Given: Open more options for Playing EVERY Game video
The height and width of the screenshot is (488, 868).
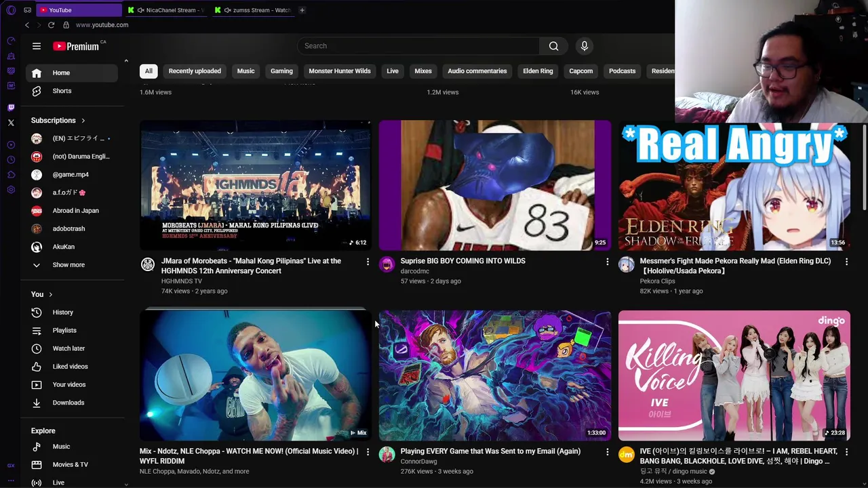Looking at the screenshot, I should [x=607, y=452].
